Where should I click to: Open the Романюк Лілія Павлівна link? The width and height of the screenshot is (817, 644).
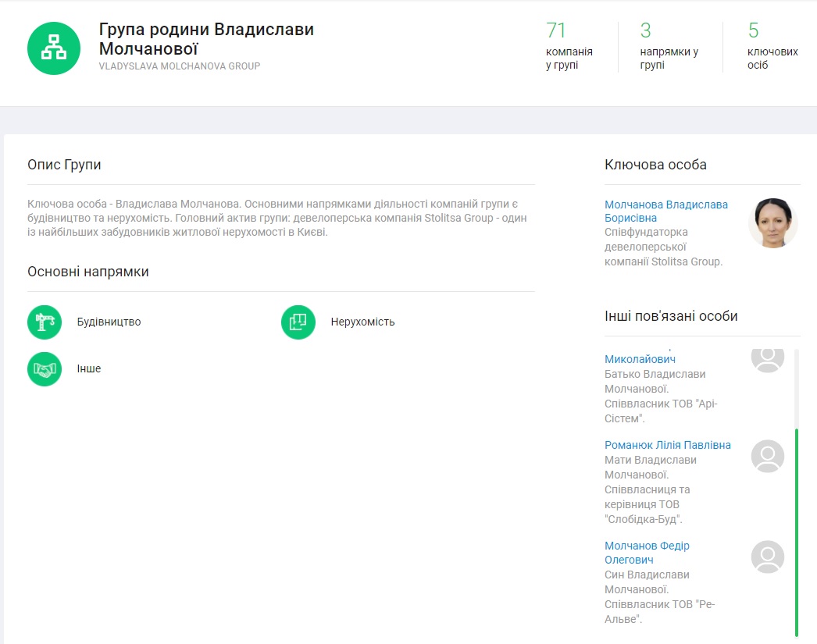pos(668,445)
